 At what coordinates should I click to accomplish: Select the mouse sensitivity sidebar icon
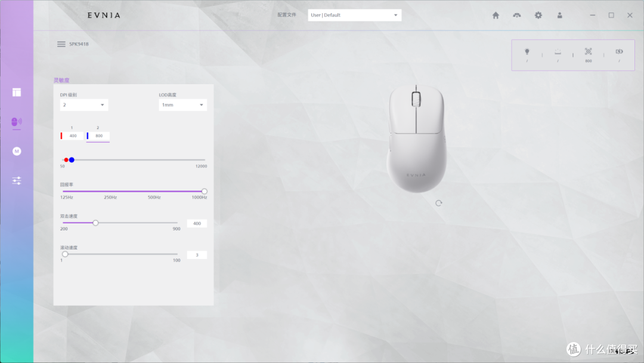(x=17, y=122)
